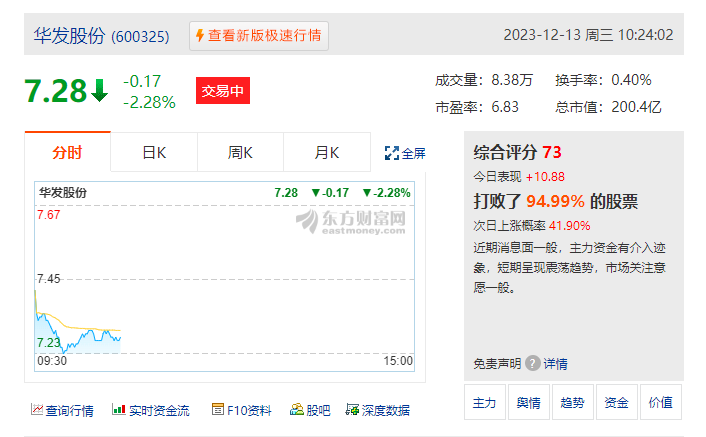Click the F10资料 link text
This screenshot has height=437, width=706.
coord(249,410)
